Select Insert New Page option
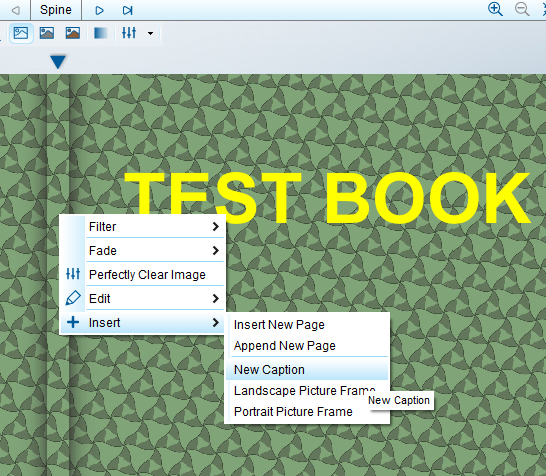This screenshot has height=476, width=546. coord(308,325)
